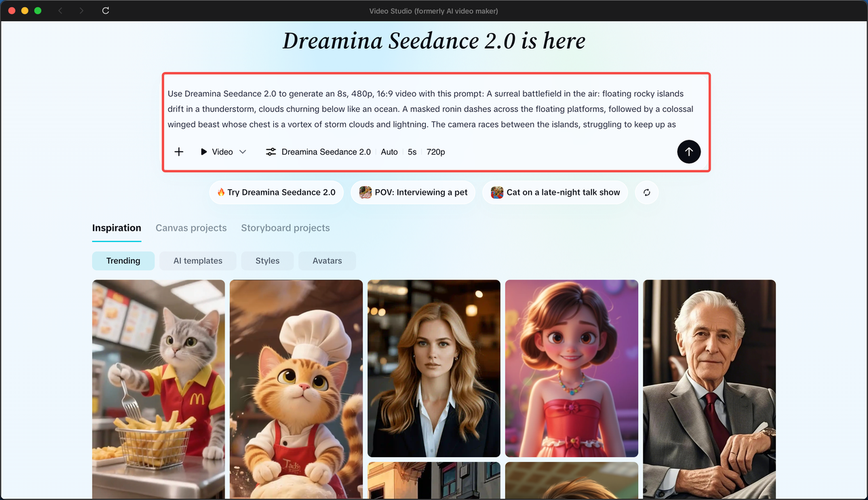Open the elderly man in gray suit thumbnail

coord(709,389)
